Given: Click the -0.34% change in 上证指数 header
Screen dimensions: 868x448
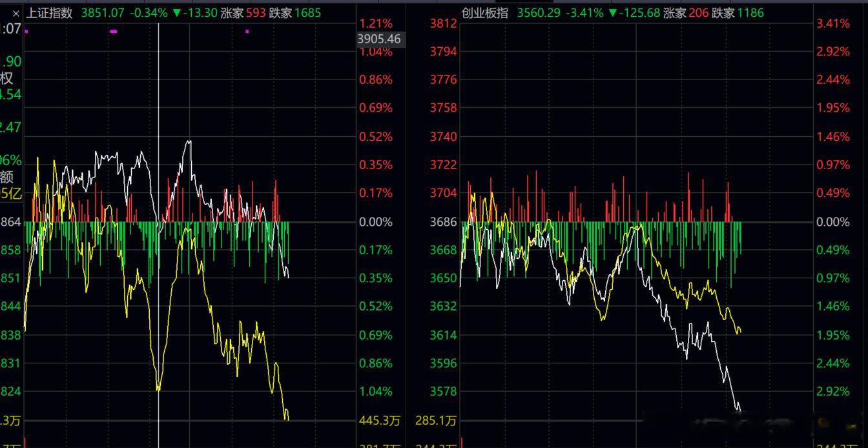Looking at the screenshot, I should (x=149, y=12).
